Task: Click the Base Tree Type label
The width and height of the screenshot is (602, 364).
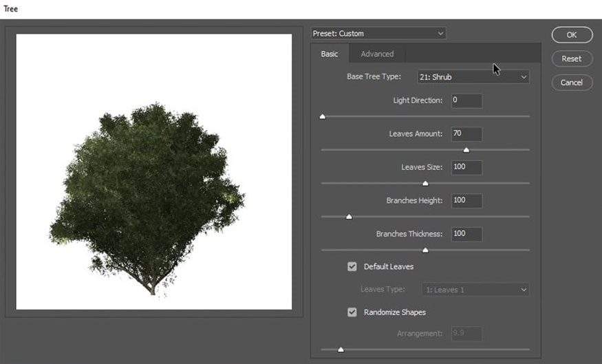Action: [374, 76]
